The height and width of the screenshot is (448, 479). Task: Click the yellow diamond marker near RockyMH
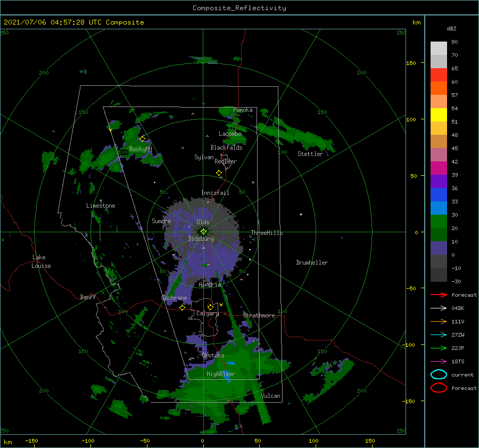142,139
